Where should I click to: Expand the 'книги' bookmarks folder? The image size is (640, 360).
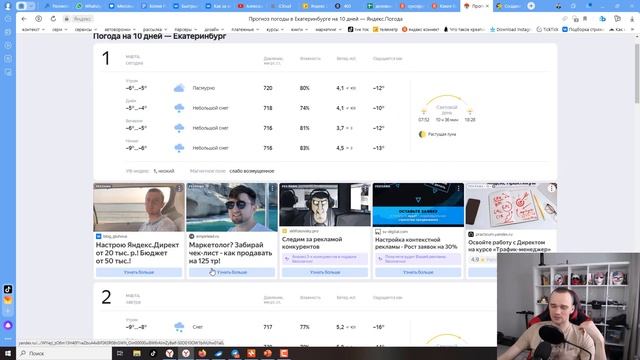coord(299,29)
